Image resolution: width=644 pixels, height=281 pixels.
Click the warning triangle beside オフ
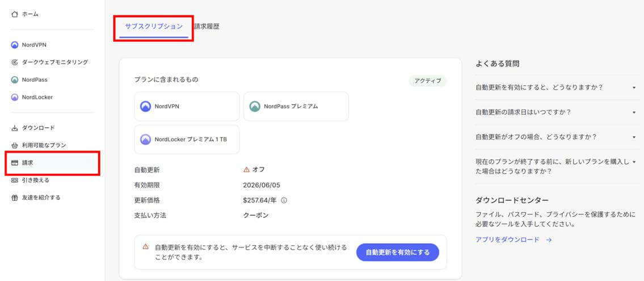pos(246,169)
